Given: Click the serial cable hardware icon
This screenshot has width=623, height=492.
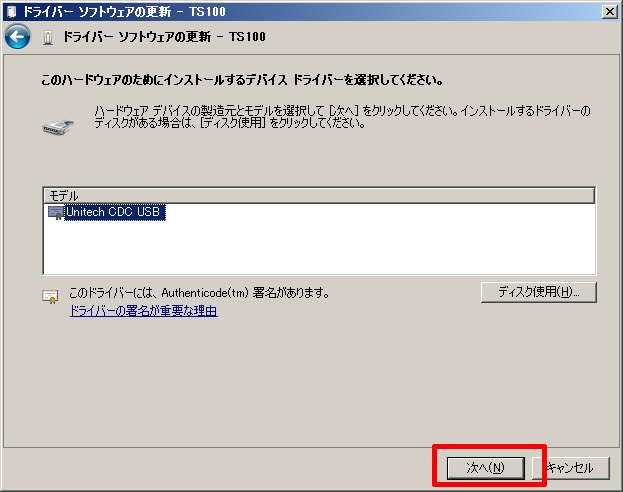Looking at the screenshot, I should [58, 127].
